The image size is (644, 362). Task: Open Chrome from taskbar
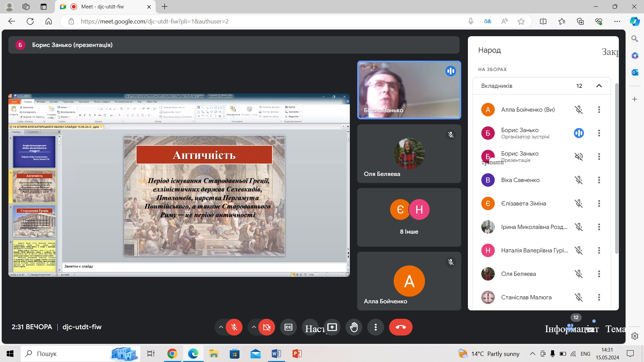pyautogui.click(x=172, y=354)
